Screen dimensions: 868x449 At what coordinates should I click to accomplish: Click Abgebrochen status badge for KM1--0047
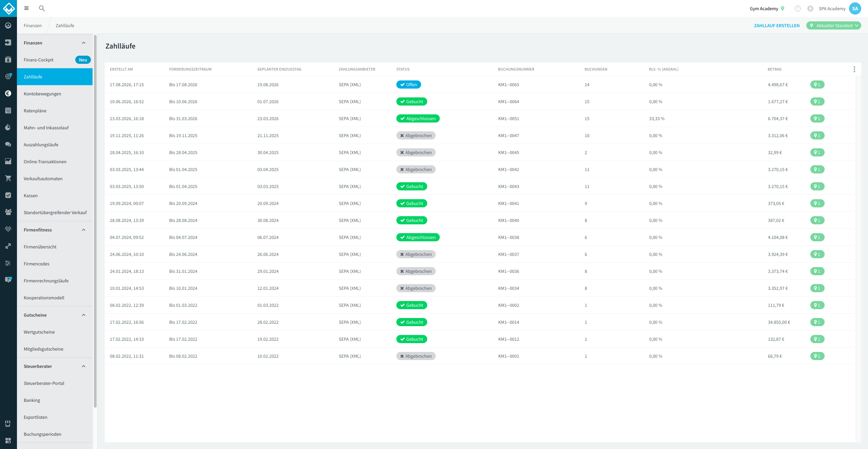(x=416, y=135)
